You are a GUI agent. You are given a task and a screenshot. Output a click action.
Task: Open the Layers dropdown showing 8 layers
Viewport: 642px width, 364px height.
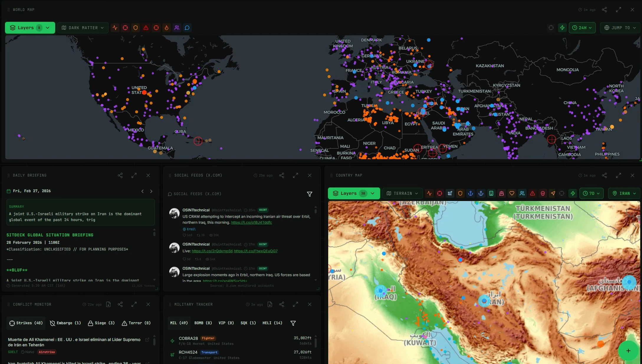click(29, 27)
